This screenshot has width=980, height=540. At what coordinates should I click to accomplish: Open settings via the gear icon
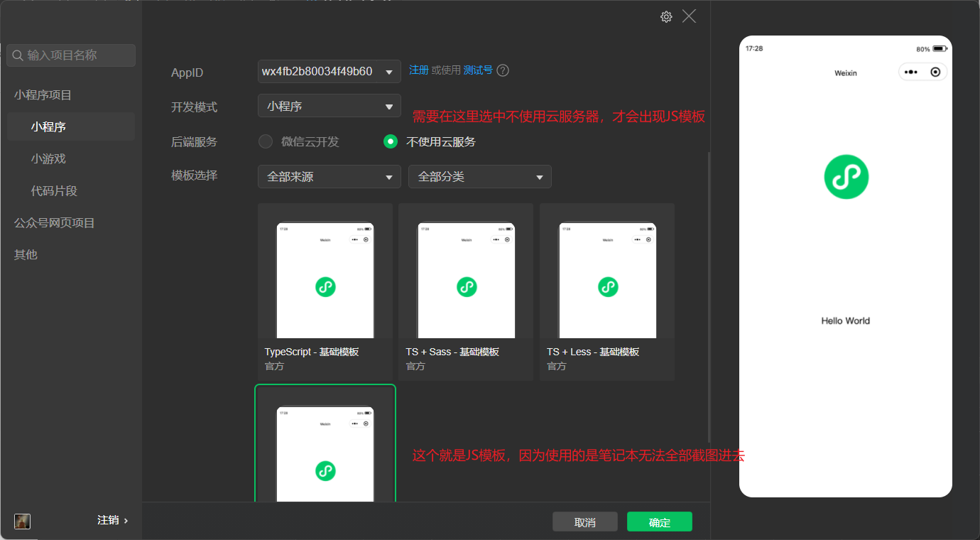(666, 17)
